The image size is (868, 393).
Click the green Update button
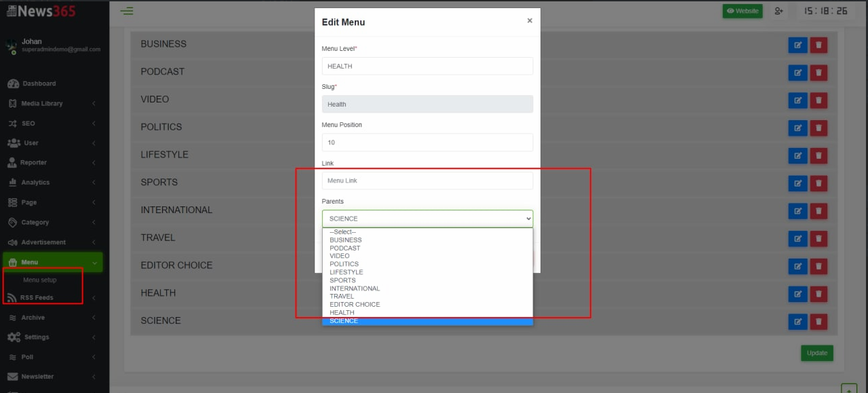click(x=817, y=353)
